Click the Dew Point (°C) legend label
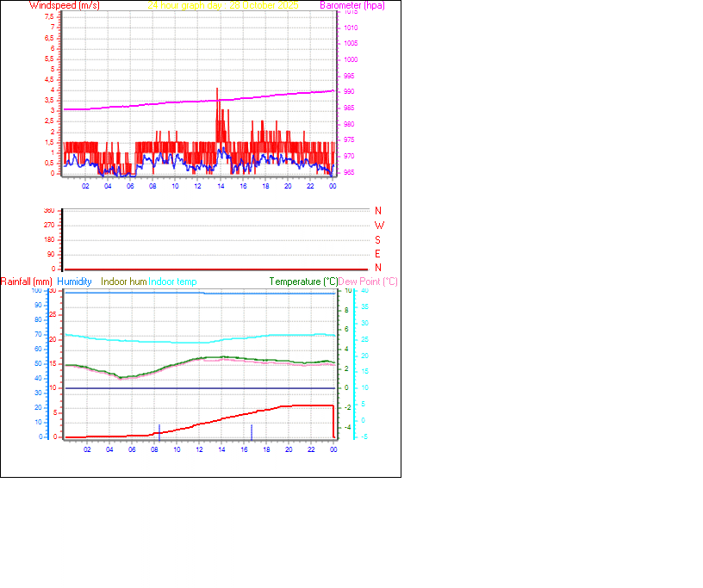703x588 pixels. (369, 282)
